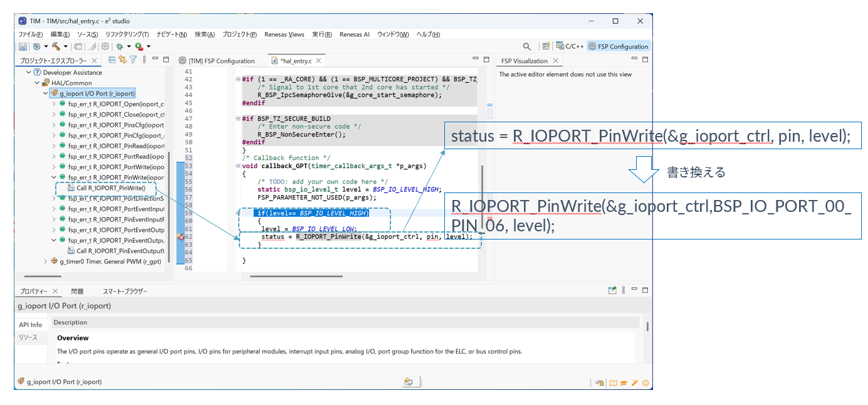
Task: Open the リファクタリング(T) menu
Action: pos(127,34)
